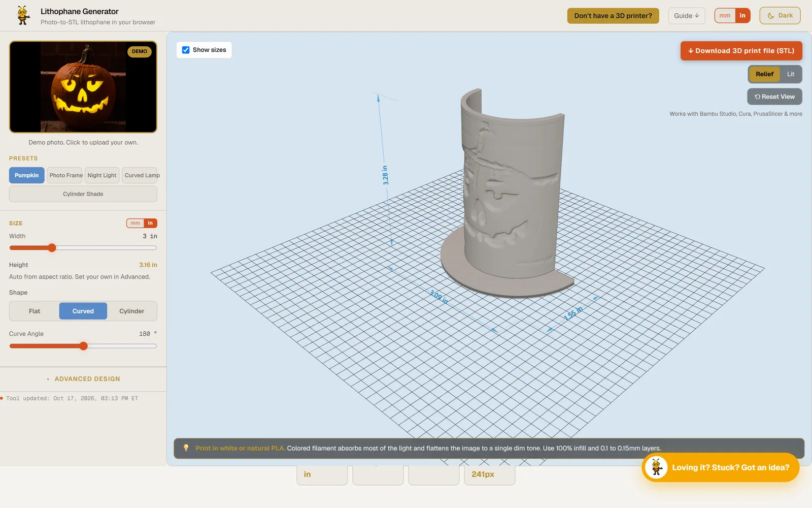
Task: Click the 3 in width value
Action: click(x=150, y=236)
